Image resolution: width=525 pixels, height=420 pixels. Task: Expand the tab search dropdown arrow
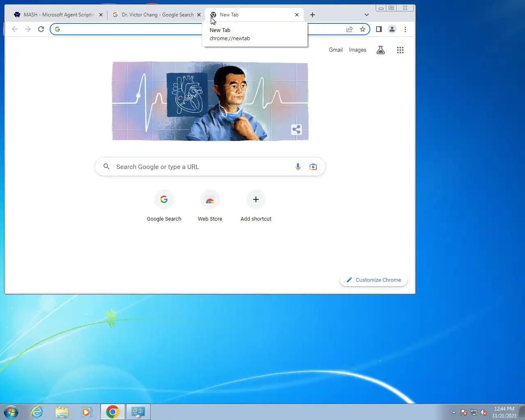click(367, 15)
